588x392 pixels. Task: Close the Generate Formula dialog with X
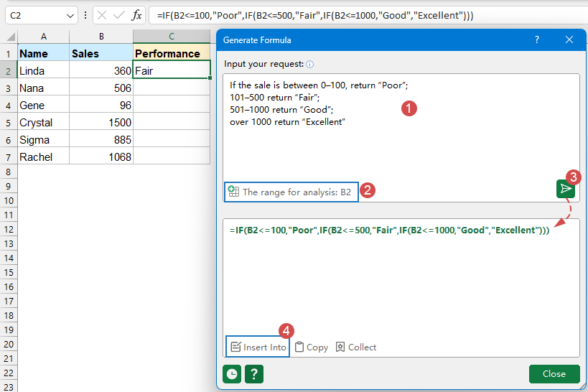tap(569, 40)
